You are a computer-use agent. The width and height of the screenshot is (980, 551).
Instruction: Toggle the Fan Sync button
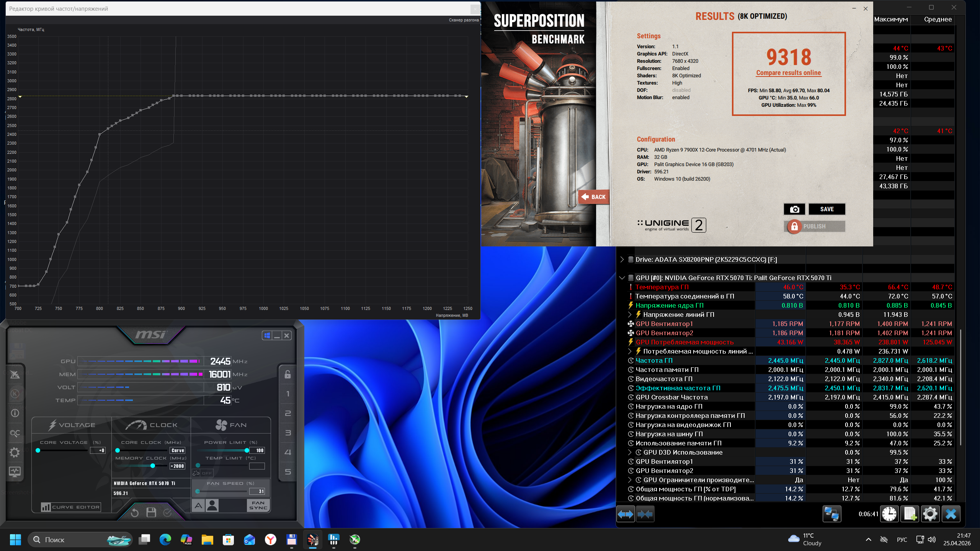pos(258,505)
